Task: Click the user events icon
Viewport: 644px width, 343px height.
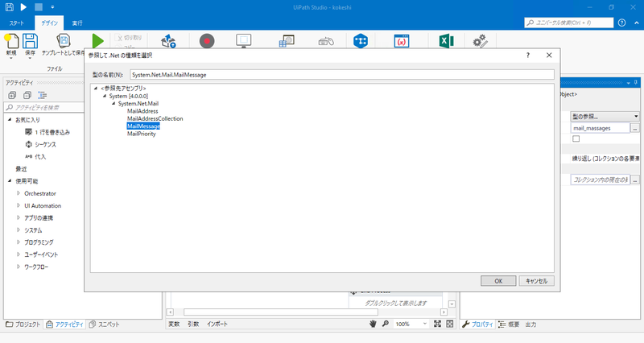Action: point(326,41)
